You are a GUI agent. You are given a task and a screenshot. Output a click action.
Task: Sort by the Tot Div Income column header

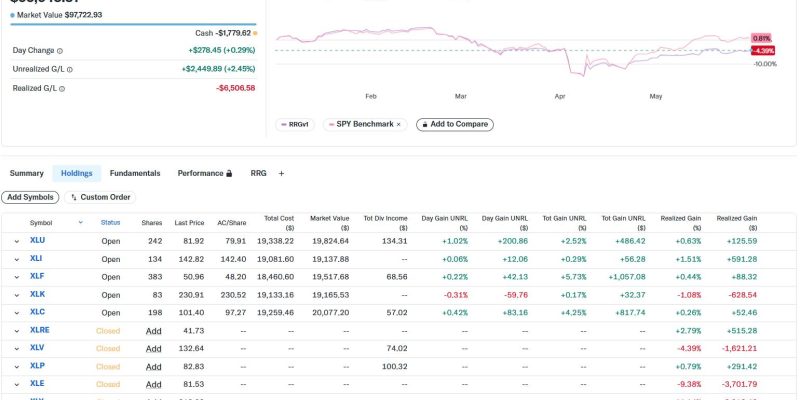pos(386,223)
